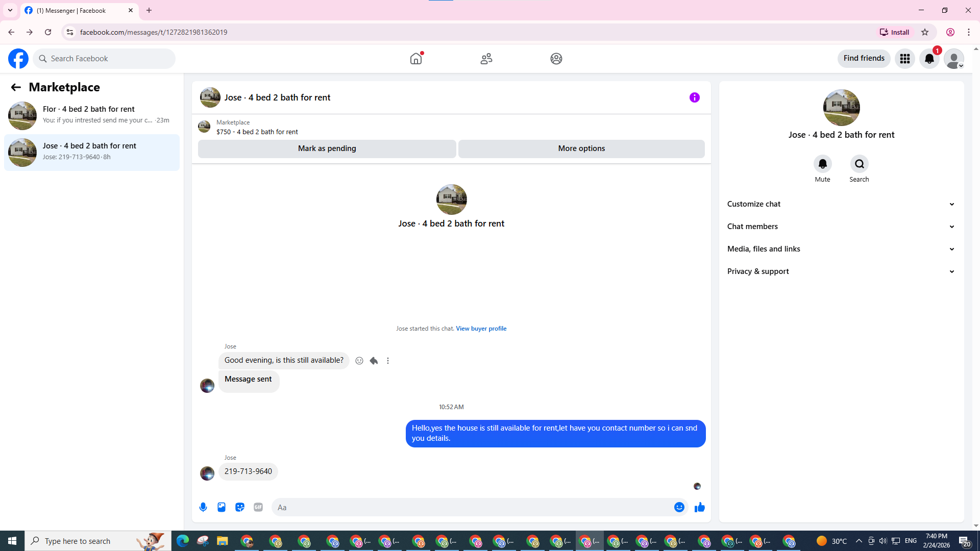The image size is (980, 551).
Task: Open the sticker picker icon
Action: coord(240,507)
